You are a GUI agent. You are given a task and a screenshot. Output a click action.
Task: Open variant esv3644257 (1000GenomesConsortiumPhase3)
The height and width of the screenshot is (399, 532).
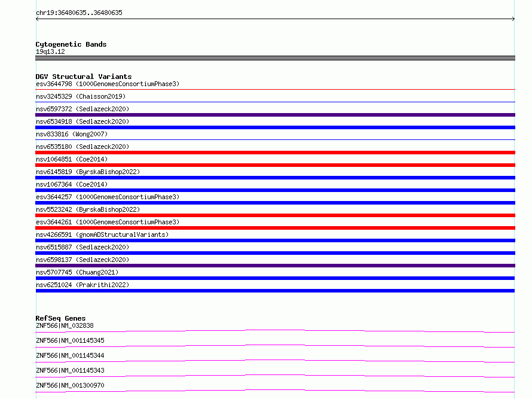pos(108,197)
